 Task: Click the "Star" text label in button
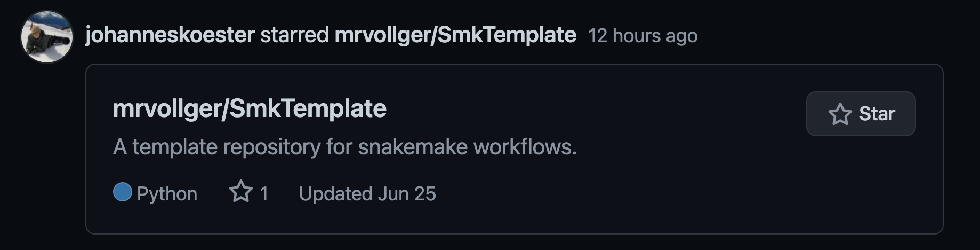[x=877, y=114]
